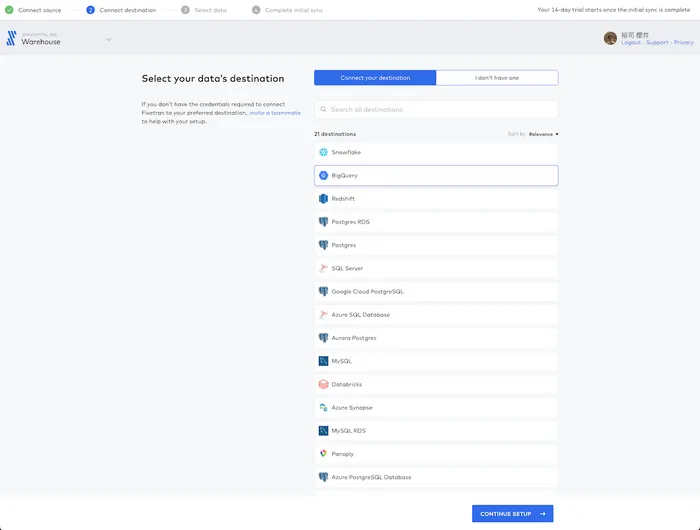Click the Databricks logo icon
Image resolution: width=700 pixels, height=530 pixels.
coord(323,384)
